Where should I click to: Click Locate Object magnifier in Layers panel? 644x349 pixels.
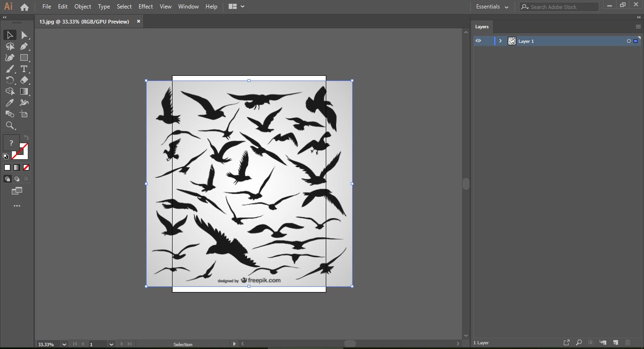pyautogui.click(x=578, y=342)
